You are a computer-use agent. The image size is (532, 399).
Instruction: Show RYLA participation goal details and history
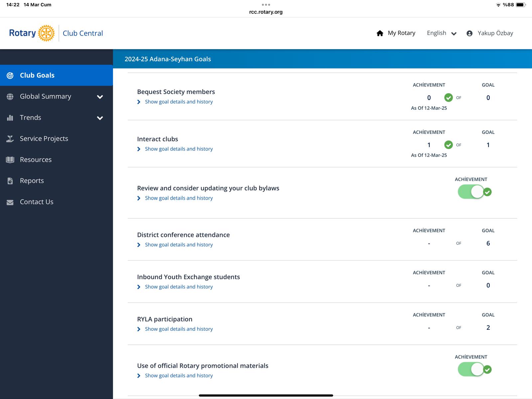(x=179, y=329)
